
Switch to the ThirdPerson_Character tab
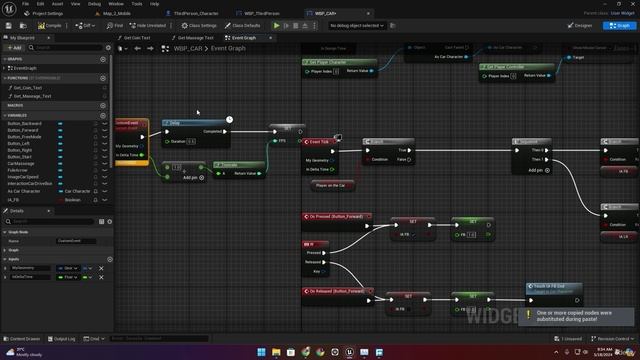coord(192,13)
